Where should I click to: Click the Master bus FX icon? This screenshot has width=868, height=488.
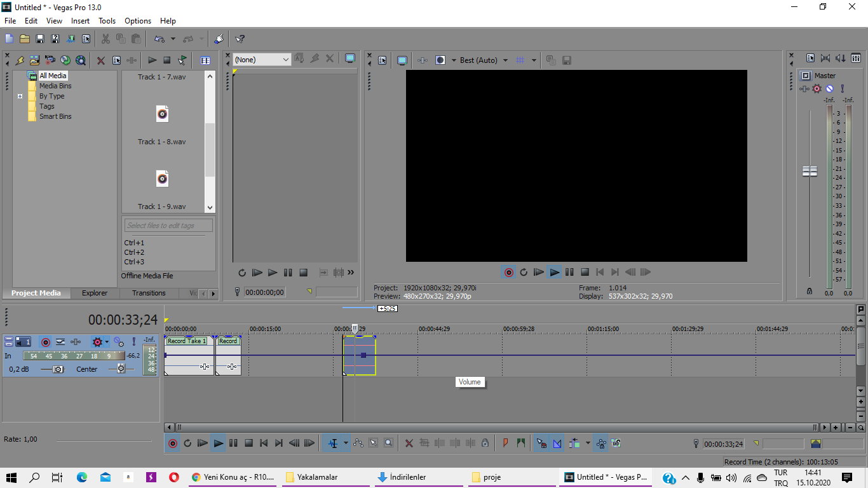(817, 89)
